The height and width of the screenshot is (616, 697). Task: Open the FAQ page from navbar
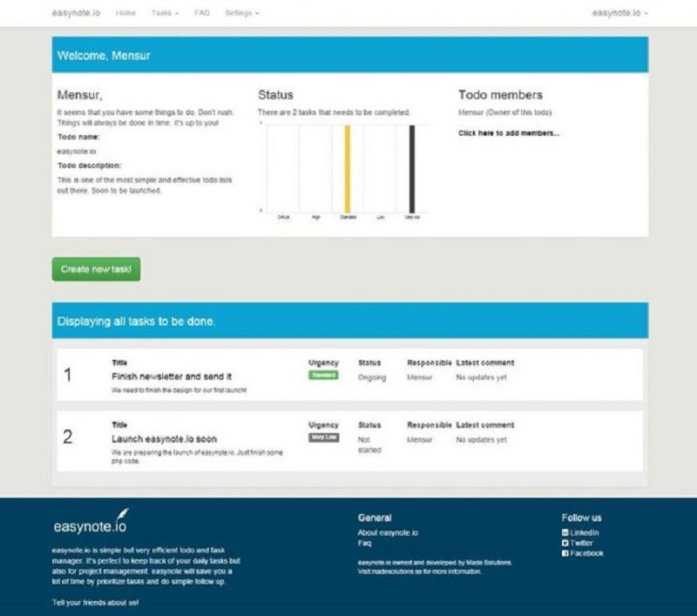202,13
